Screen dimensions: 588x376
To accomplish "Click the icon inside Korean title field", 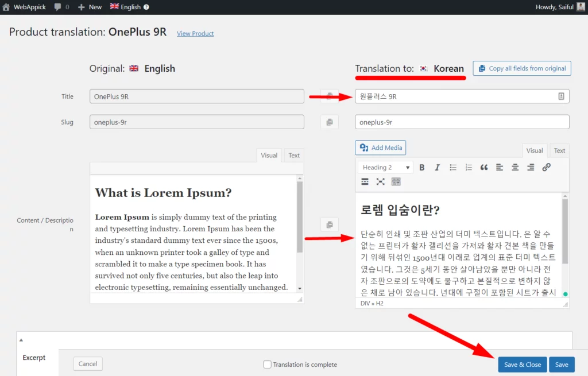I will [x=561, y=96].
